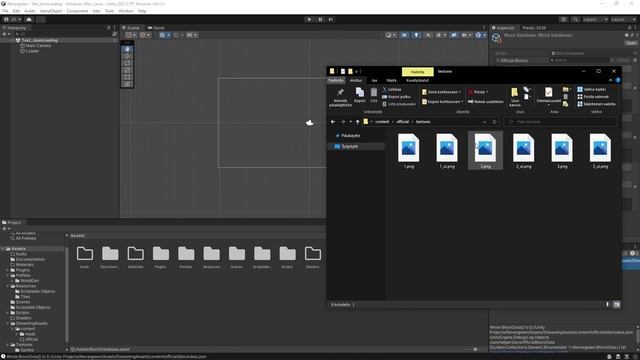Viewport: 640px width, 360px height.
Task: Switch Explorer to large icons view
Action: pyautogui.click(x=617, y=304)
